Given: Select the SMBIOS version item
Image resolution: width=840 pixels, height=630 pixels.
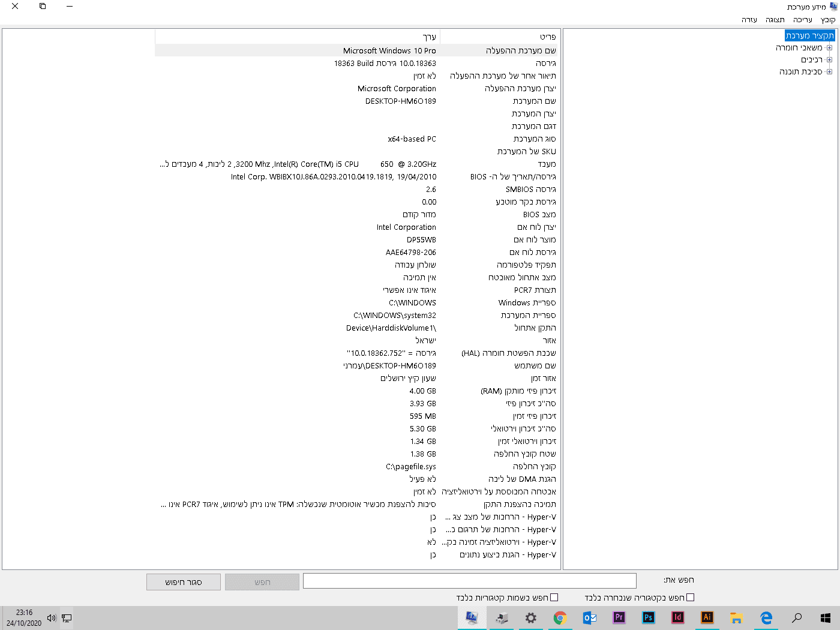Looking at the screenshot, I should (530, 189).
